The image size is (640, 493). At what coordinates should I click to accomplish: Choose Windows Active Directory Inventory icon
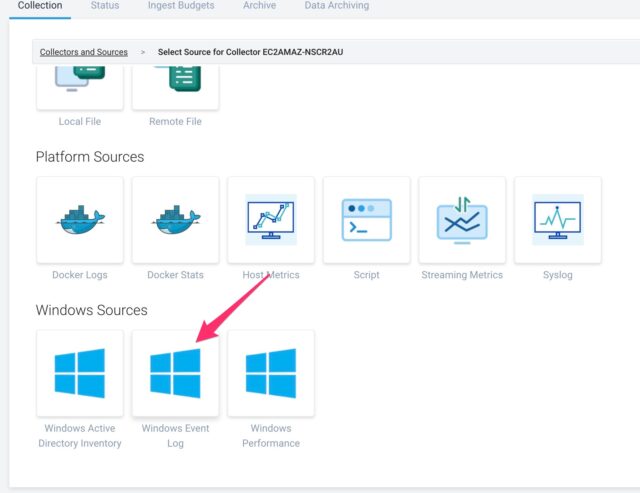click(80, 373)
